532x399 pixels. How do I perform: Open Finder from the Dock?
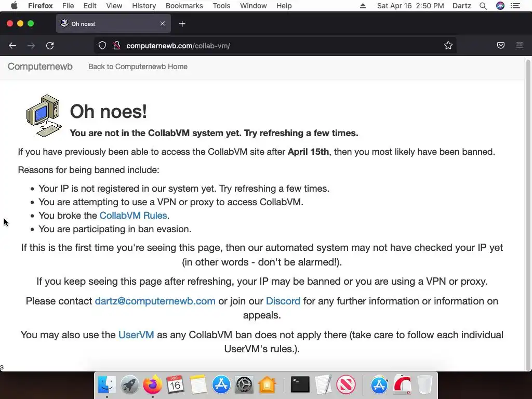(x=107, y=384)
